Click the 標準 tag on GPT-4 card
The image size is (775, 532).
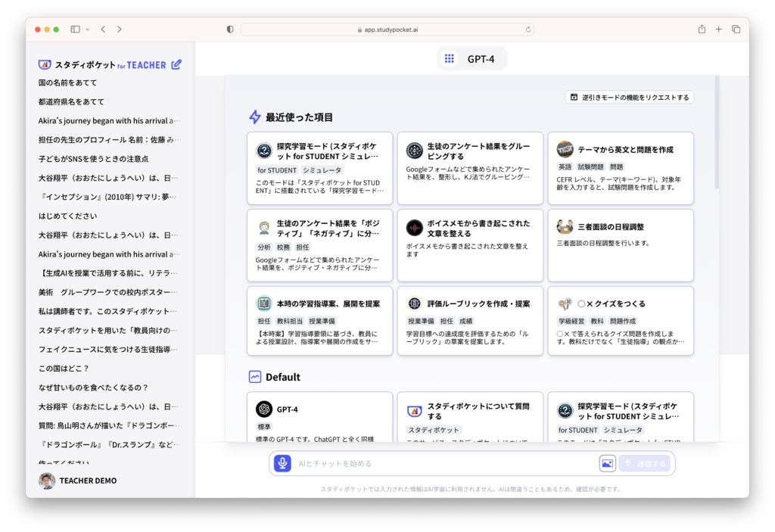(264, 427)
